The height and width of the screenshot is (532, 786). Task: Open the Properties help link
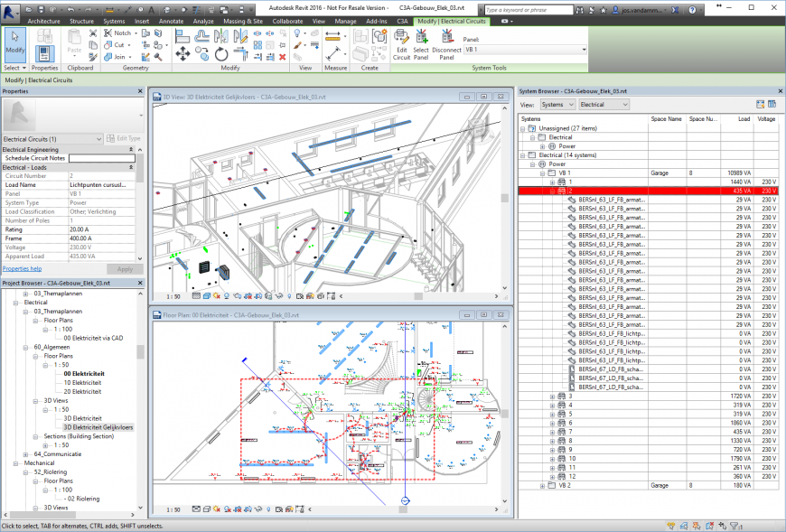click(x=22, y=269)
